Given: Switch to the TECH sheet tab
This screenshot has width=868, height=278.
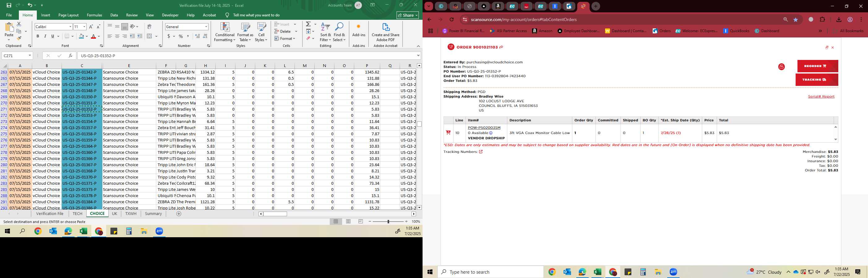Looking at the screenshot, I should (x=78, y=214).
